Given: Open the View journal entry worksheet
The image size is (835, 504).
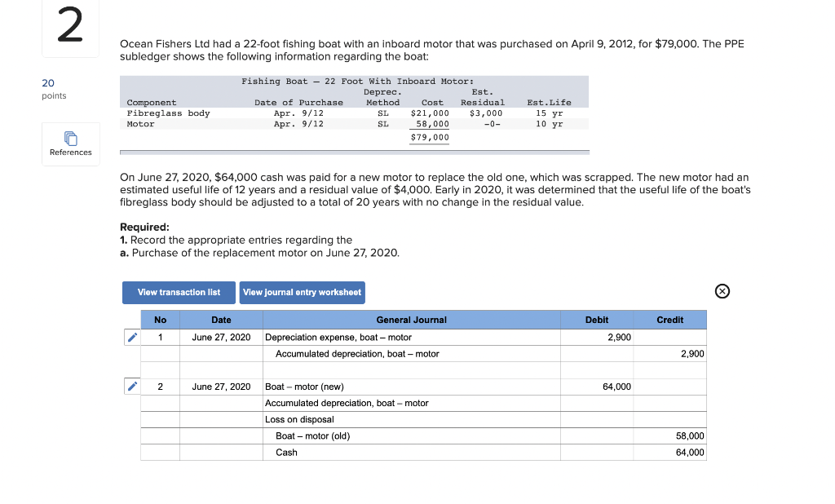Looking at the screenshot, I should tap(302, 292).
